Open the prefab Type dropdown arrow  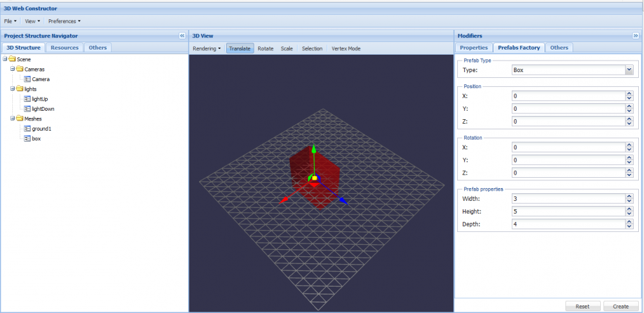coord(629,70)
